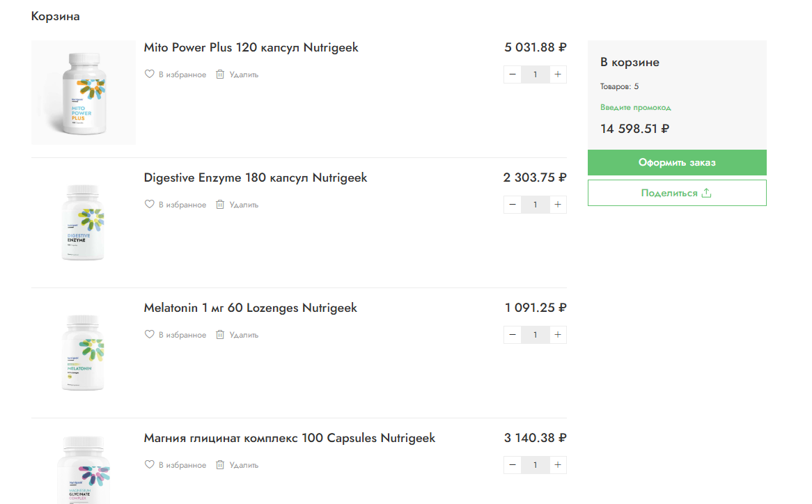Image resolution: width=812 pixels, height=504 pixels.
Task: Favorite Магния глицинат with heart icon
Action: tap(149, 465)
